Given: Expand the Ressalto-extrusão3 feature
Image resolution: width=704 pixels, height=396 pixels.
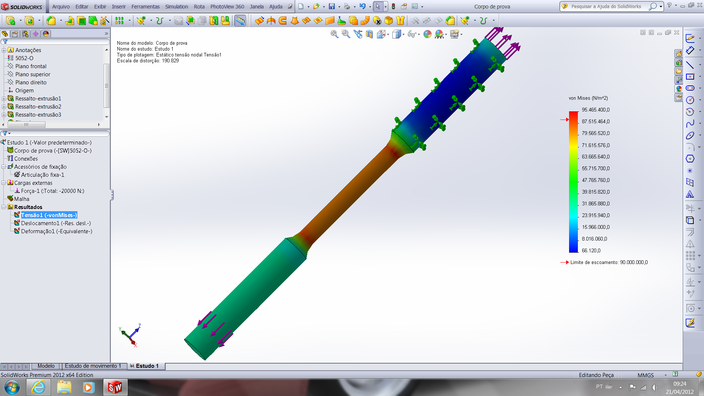Looking at the screenshot, I should (x=4, y=114).
